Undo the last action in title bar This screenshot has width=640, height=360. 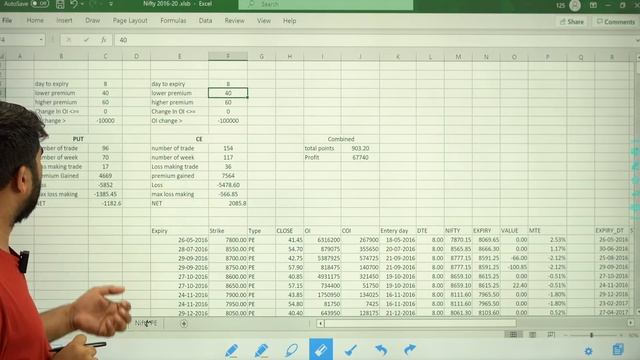point(73,4)
